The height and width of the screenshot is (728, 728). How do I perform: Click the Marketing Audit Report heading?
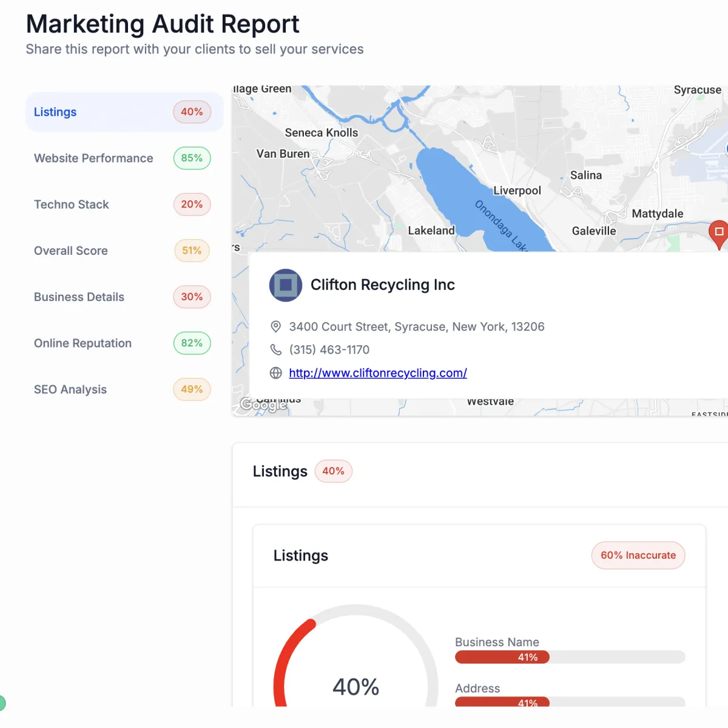point(163,24)
